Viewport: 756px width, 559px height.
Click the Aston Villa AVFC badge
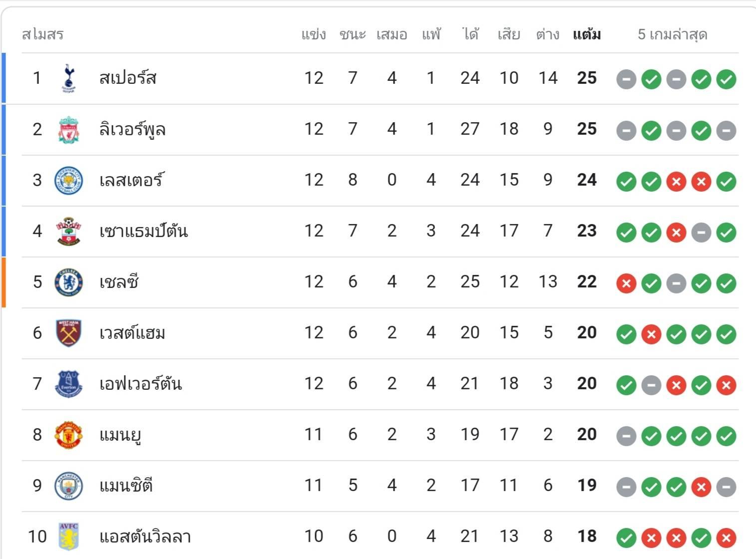tap(68, 537)
